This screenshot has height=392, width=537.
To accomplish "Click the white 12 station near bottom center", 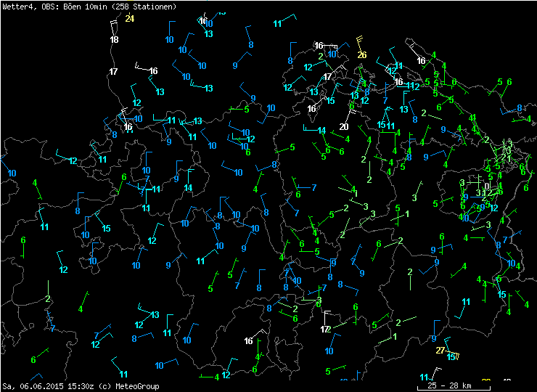I will (325, 330).
